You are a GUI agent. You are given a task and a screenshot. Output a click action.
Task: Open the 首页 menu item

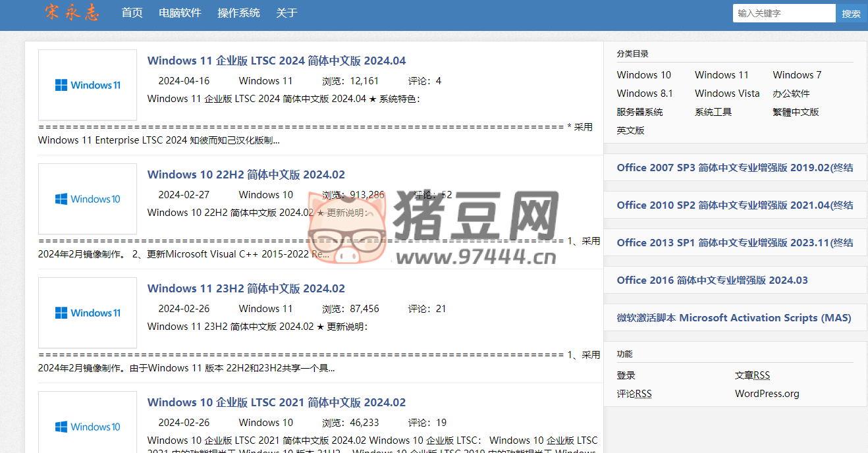pos(132,13)
